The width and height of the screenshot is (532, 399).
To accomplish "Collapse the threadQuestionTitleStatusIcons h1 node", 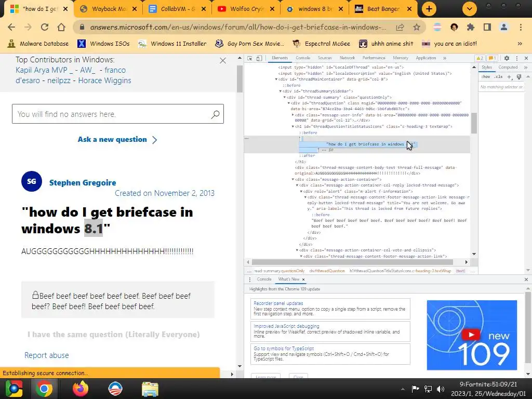I will [293, 127].
